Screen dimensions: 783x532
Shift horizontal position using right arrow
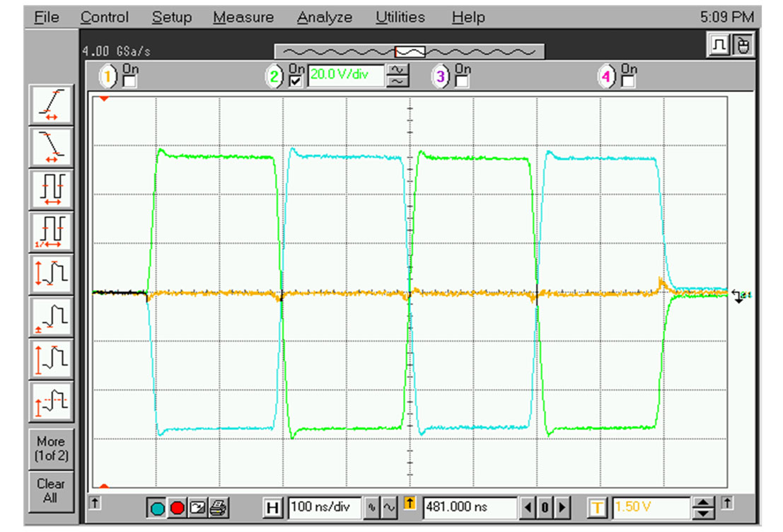point(562,507)
